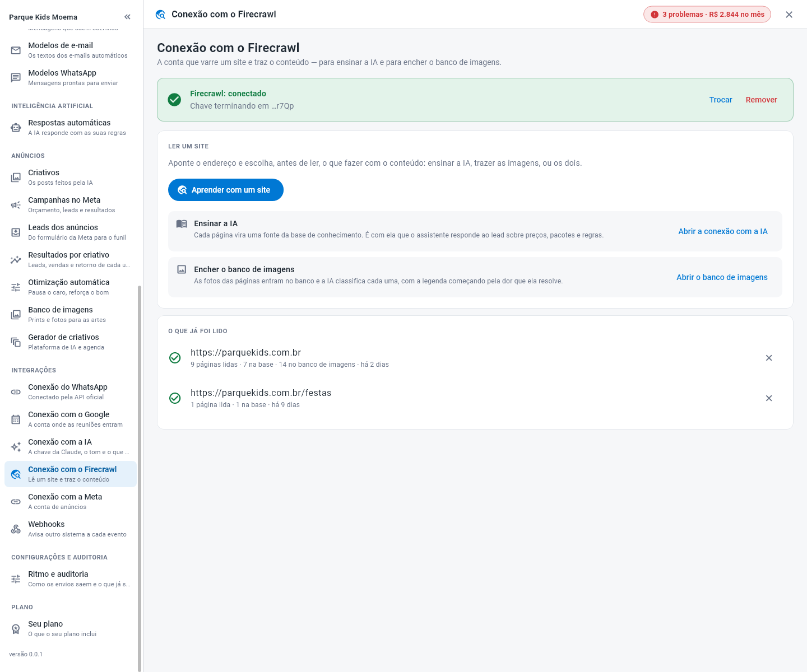
Task: Click the Webhooks icon in the sidebar
Action: (16, 529)
